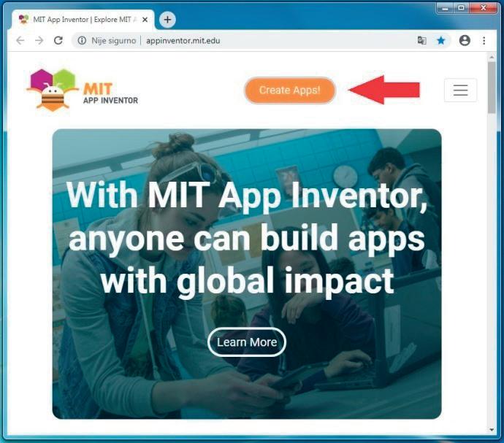Click the browser forward arrow
Viewport: 504px width, 443px height.
point(39,40)
